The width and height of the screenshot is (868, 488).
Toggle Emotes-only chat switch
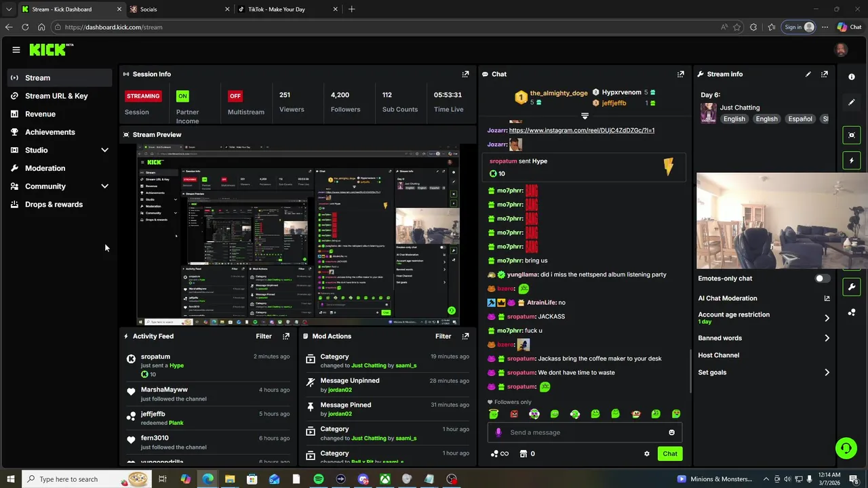[822, 279]
